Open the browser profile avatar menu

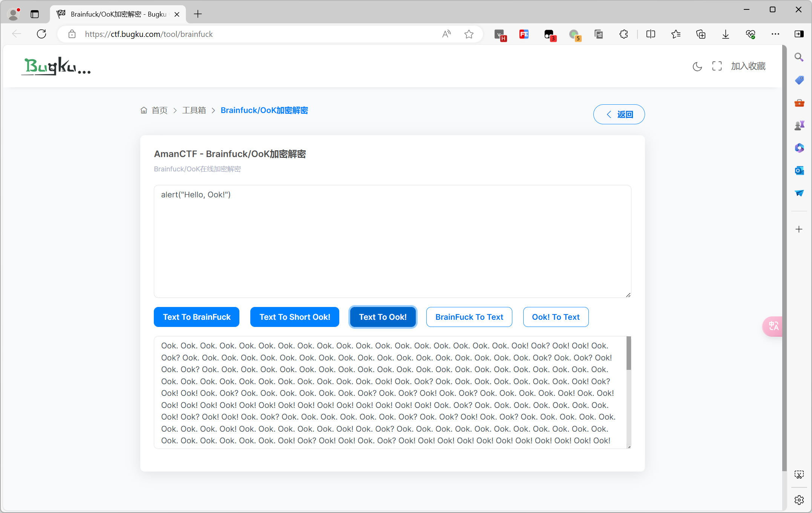(13, 14)
